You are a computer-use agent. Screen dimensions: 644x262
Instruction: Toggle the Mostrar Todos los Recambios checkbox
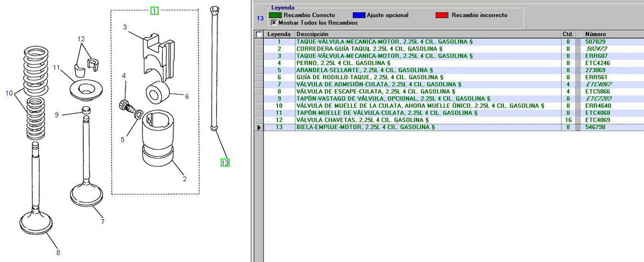click(274, 23)
